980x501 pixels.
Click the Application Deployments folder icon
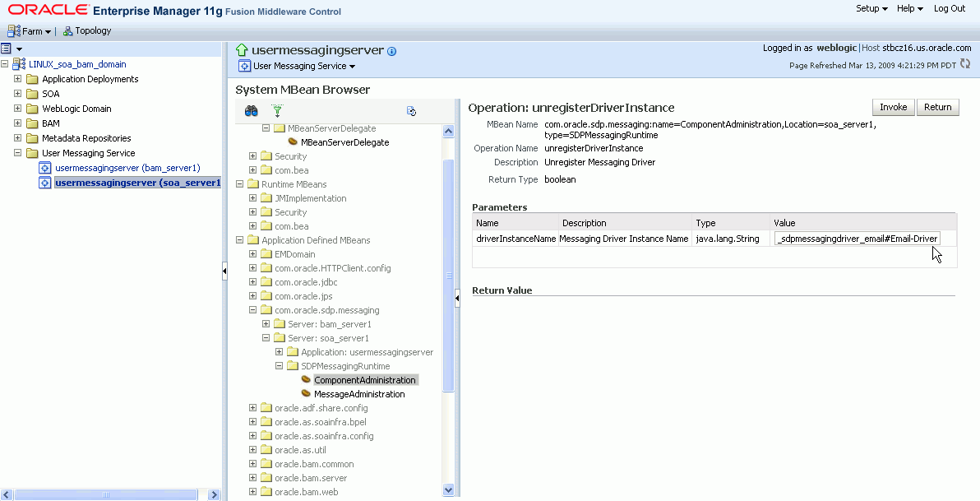coord(33,79)
